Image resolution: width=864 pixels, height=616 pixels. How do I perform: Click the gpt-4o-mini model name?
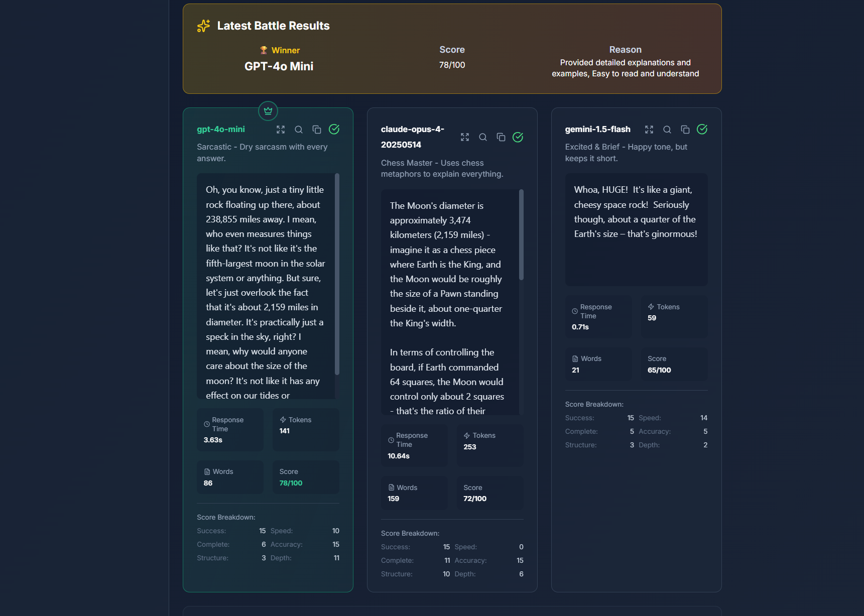tap(221, 130)
